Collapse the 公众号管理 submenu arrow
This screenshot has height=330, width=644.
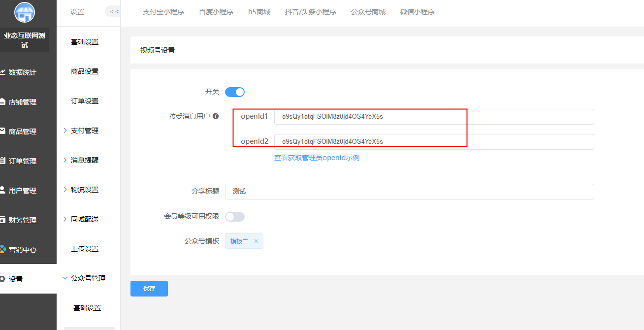click(x=65, y=278)
